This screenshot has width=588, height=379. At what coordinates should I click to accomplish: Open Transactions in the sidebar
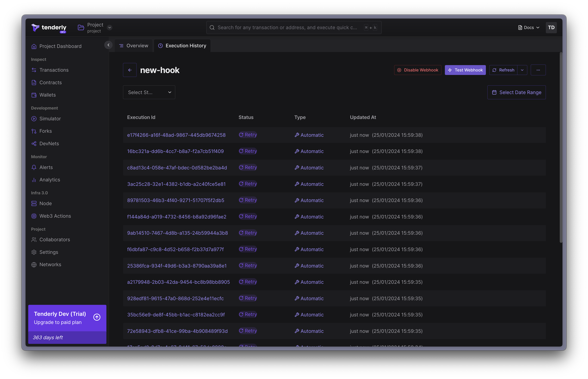click(x=50, y=70)
